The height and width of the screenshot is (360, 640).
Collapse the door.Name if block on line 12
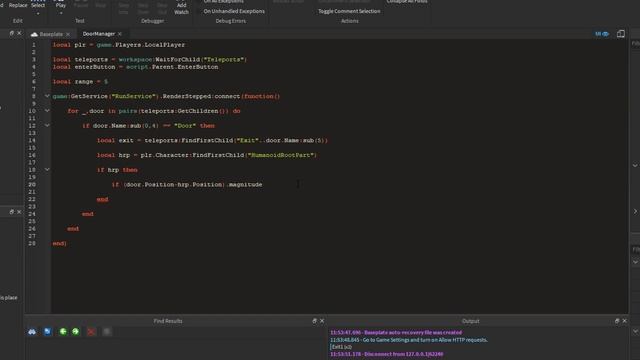pos(47,126)
